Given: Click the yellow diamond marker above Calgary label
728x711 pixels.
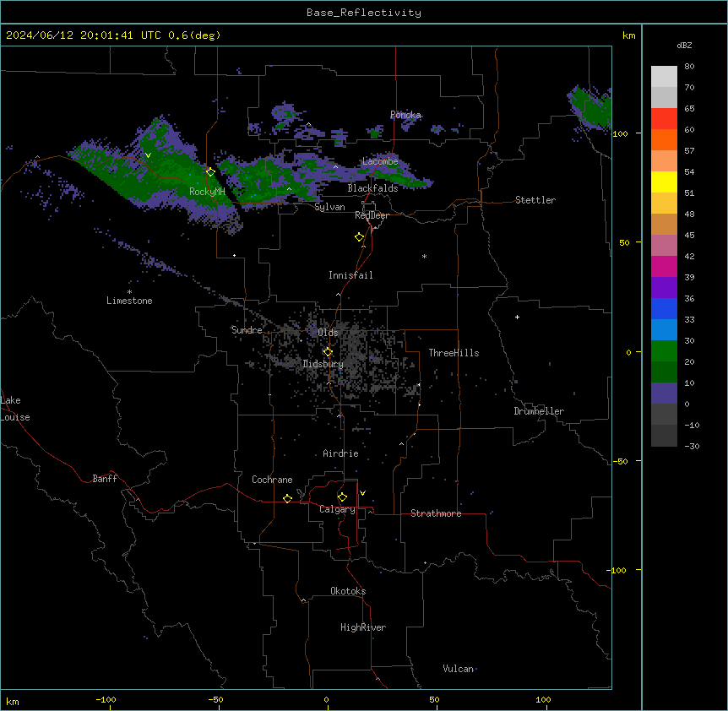Looking at the screenshot, I should pyautogui.click(x=342, y=497).
